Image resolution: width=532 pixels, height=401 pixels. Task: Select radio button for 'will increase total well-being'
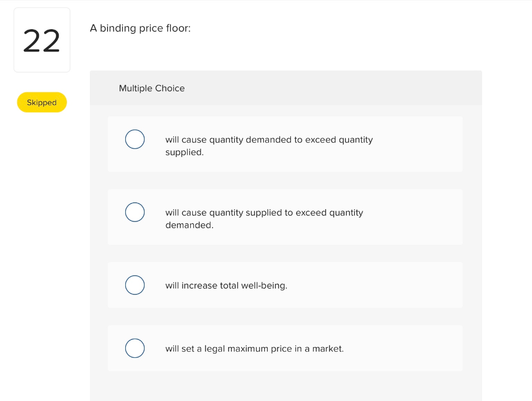(135, 285)
